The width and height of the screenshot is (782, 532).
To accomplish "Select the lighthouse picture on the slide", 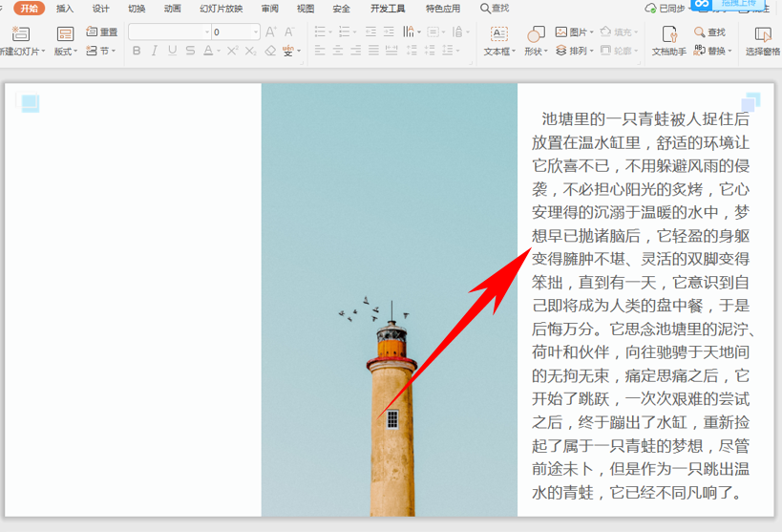I will [x=390, y=300].
